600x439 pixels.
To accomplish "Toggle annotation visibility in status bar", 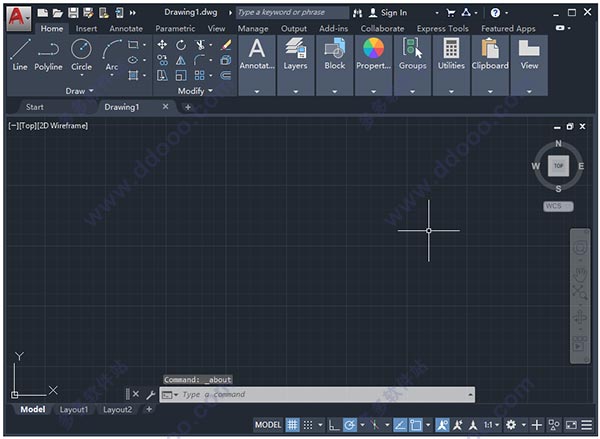I will click(442, 425).
